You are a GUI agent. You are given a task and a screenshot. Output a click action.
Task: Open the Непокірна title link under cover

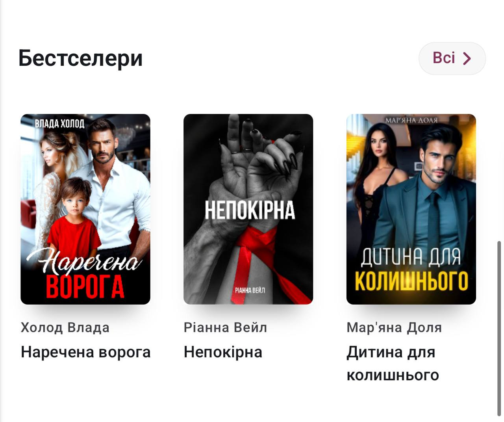tap(223, 352)
